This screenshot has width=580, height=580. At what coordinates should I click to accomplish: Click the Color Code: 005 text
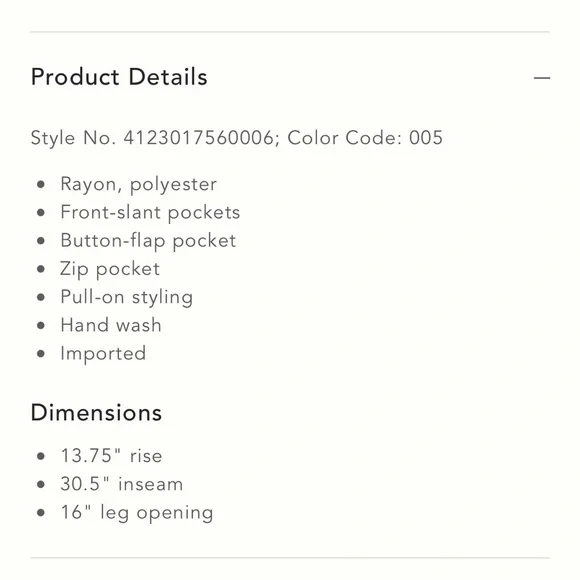pos(365,138)
